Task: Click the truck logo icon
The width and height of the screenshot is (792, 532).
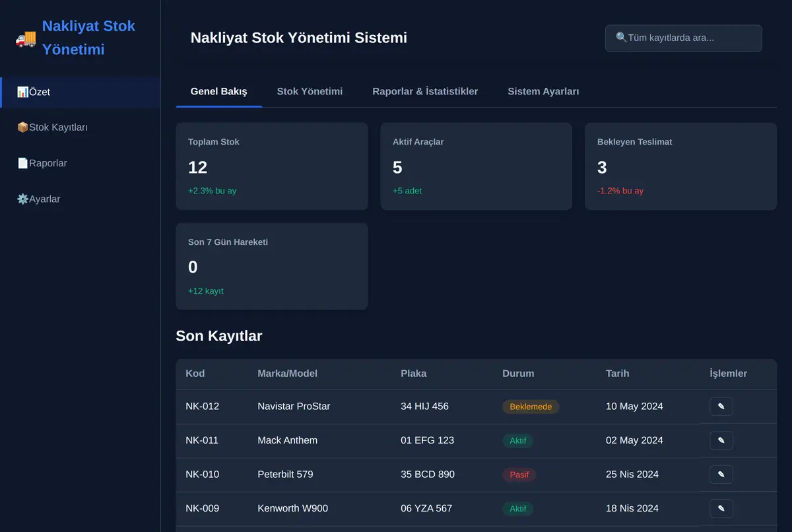Action: tap(26, 38)
